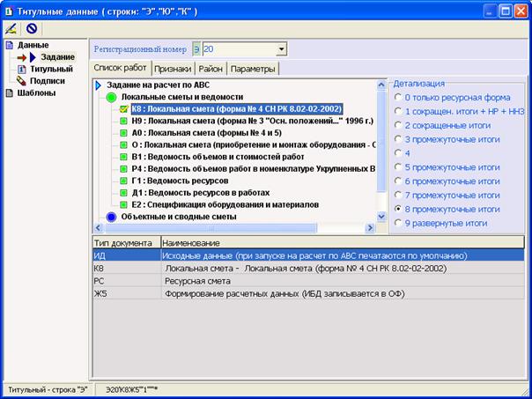Screen dimensions: 532x399
Task: Check the A0 Локальная смета box
Action: (123, 133)
